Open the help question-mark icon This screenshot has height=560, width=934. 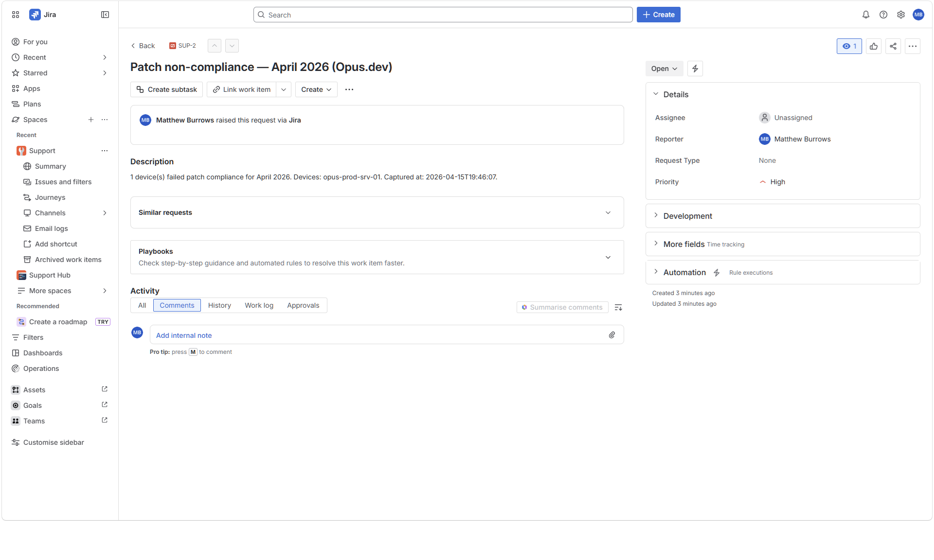pyautogui.click(x=883, y=15)
